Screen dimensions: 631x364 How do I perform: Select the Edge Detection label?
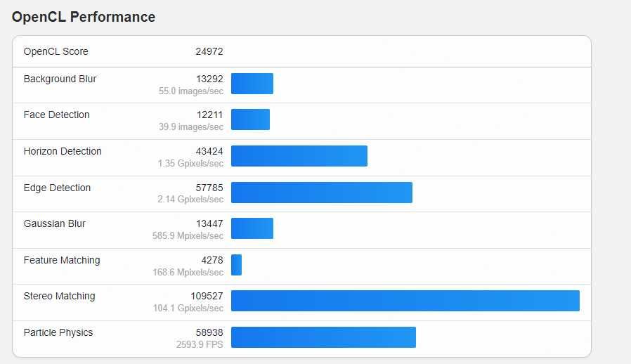pyautogui.click(x=57, y=188)
